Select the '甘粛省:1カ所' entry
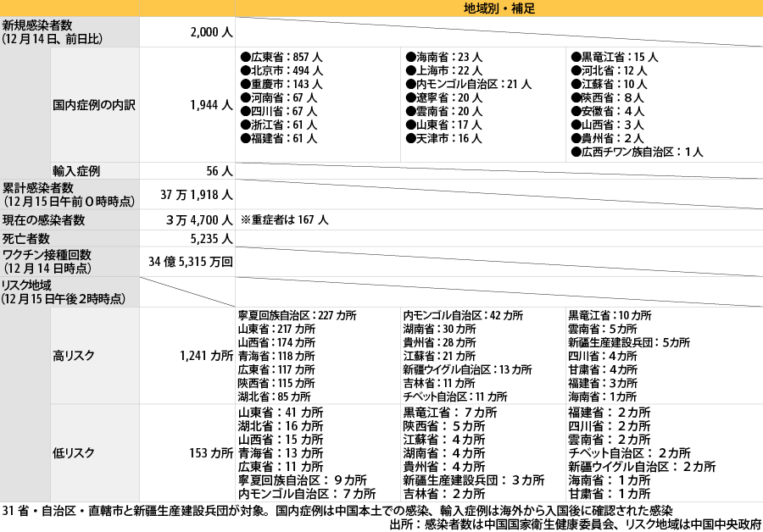Screen dimensions: 763x532 (x=610, y=495)
